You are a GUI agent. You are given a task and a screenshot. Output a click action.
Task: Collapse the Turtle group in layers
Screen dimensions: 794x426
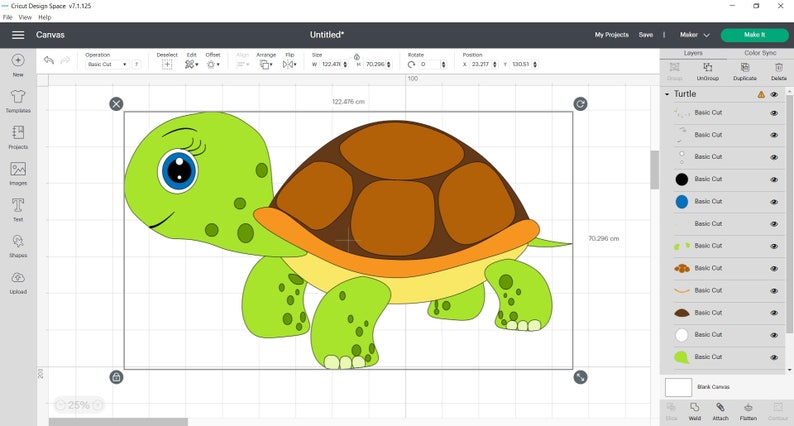pos(667,94)
